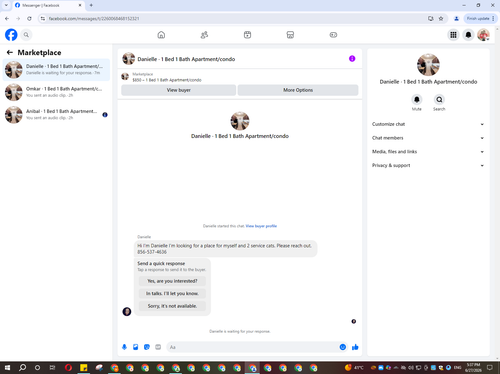Go back with the Marketplace arrow
This screenshot has width=500, height=374.
10,52
